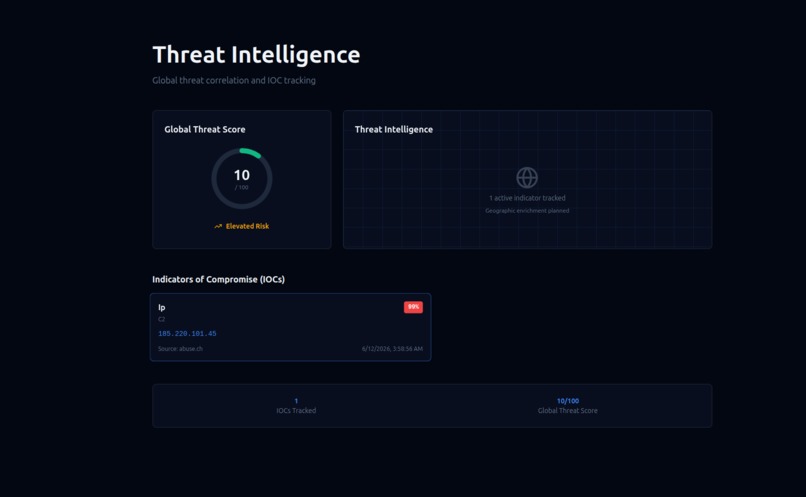Click 'Source: abuse.ch' text
Screen dimensions: 806x497
tap(180, 348)
